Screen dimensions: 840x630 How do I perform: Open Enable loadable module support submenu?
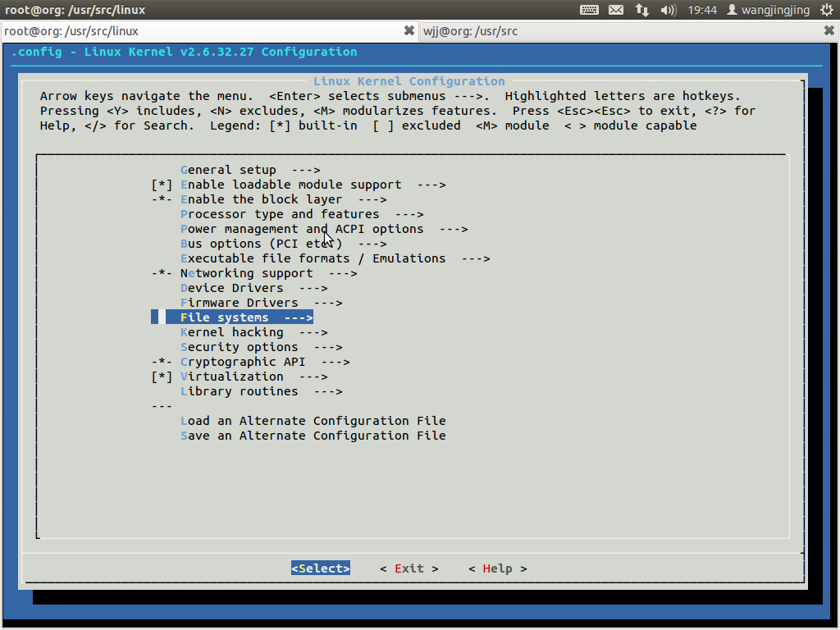point(313,185)
